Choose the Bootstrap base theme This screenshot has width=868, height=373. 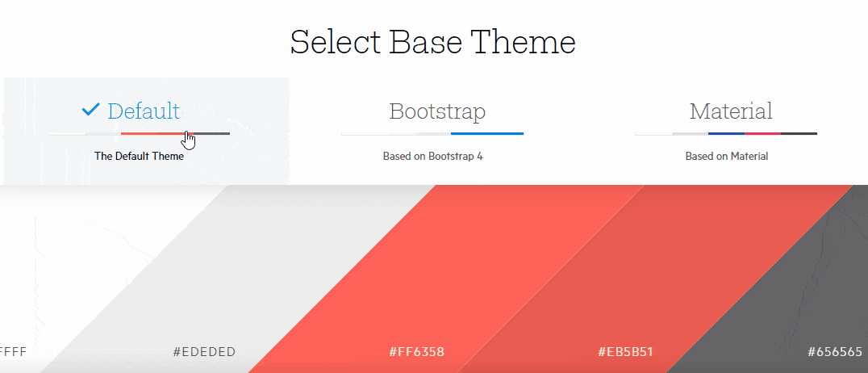437,111
